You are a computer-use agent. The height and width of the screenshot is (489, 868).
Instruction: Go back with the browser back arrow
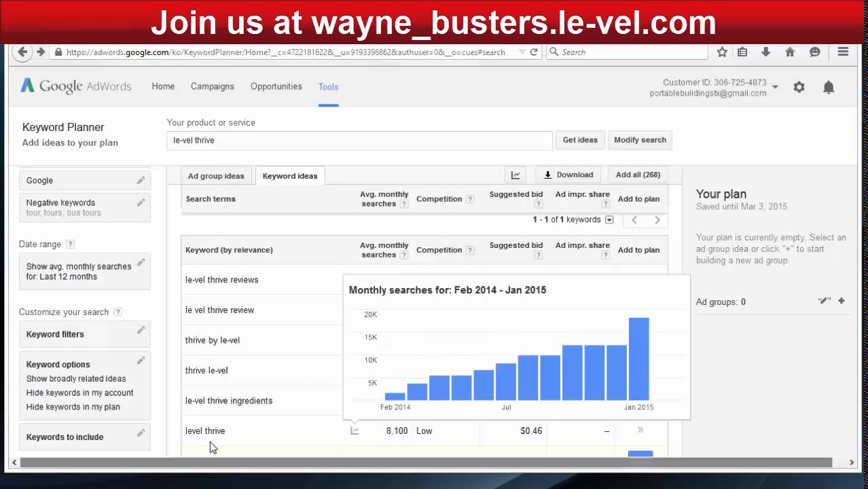(23, 52)
